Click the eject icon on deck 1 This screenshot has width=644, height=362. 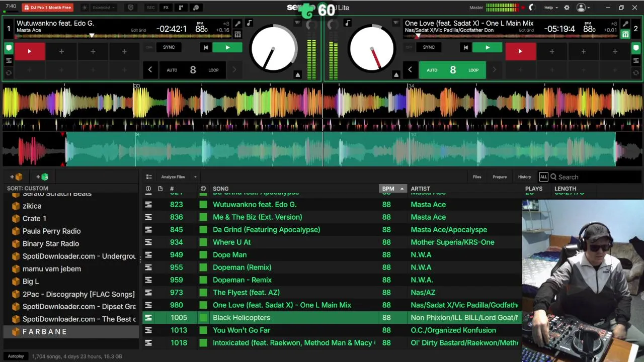[297, 74]
